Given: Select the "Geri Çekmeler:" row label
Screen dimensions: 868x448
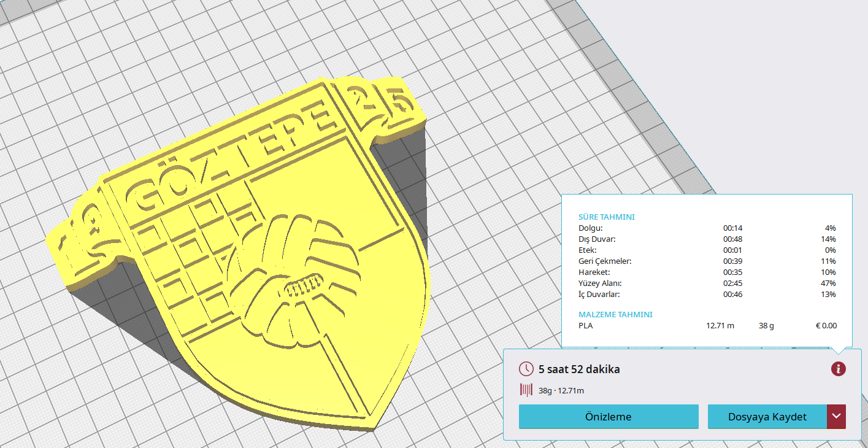Looking at the screenshot, I should 605,261.
